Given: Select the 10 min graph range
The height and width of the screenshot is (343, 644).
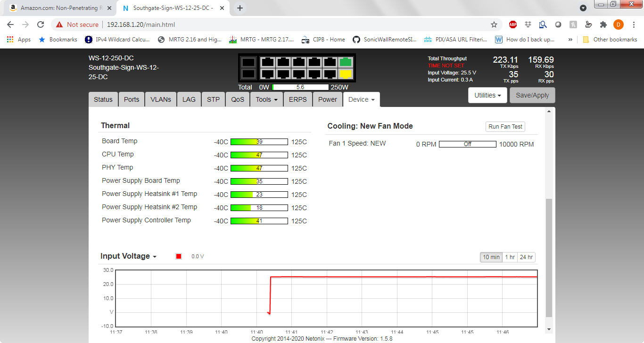Looking at the screenshot, I should point(491,257).
